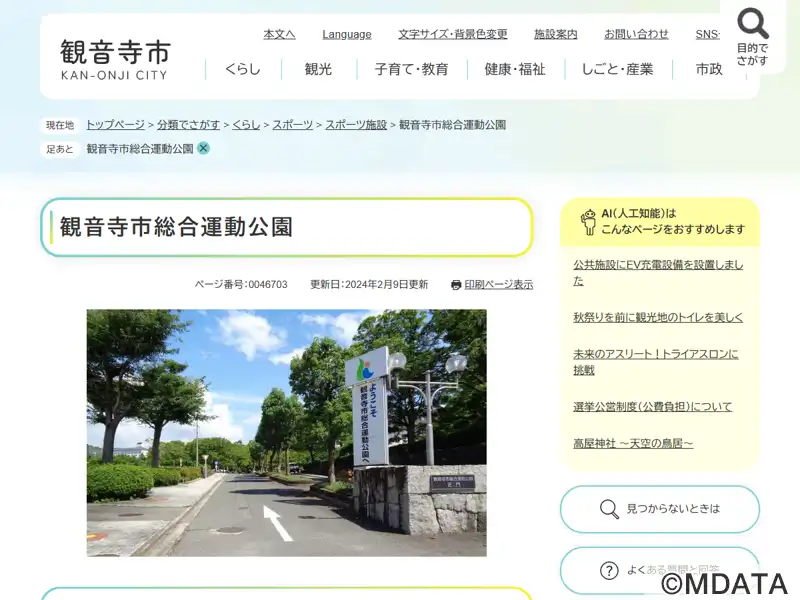Remove 観音寺市総合運動公園 from the 足あと history
Viewport: 800px width, 600px height.
tap(204, 148)
